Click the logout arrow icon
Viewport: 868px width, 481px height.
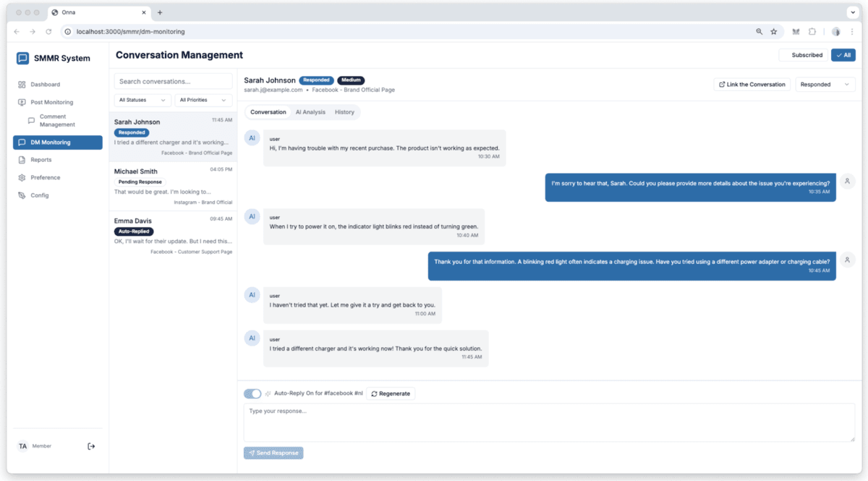[x=91, y=446]
